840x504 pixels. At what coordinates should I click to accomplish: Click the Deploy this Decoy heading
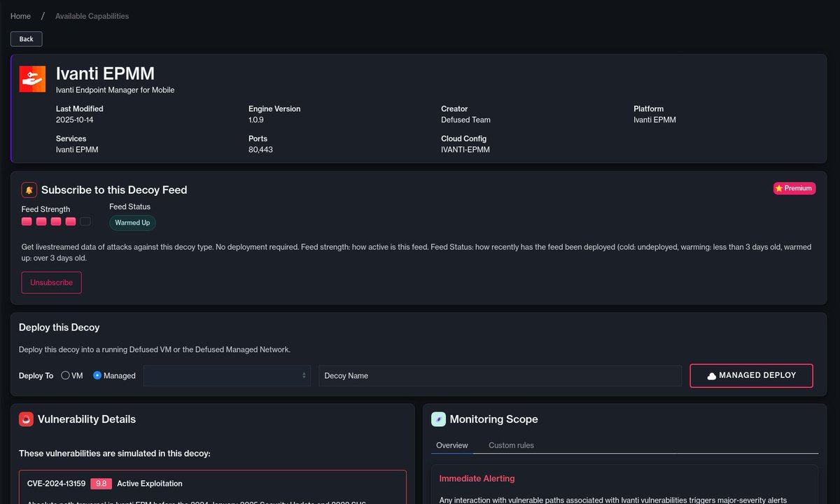(x=59, y=328)
